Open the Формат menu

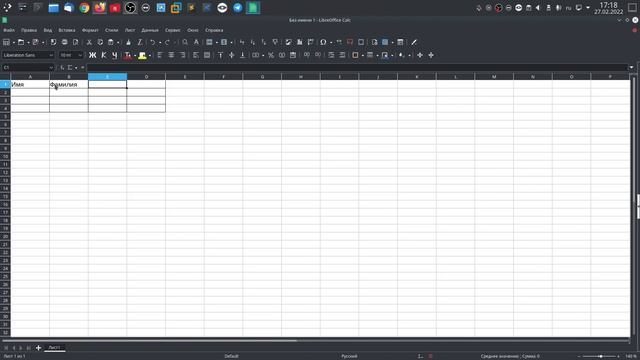click(90, 30)
